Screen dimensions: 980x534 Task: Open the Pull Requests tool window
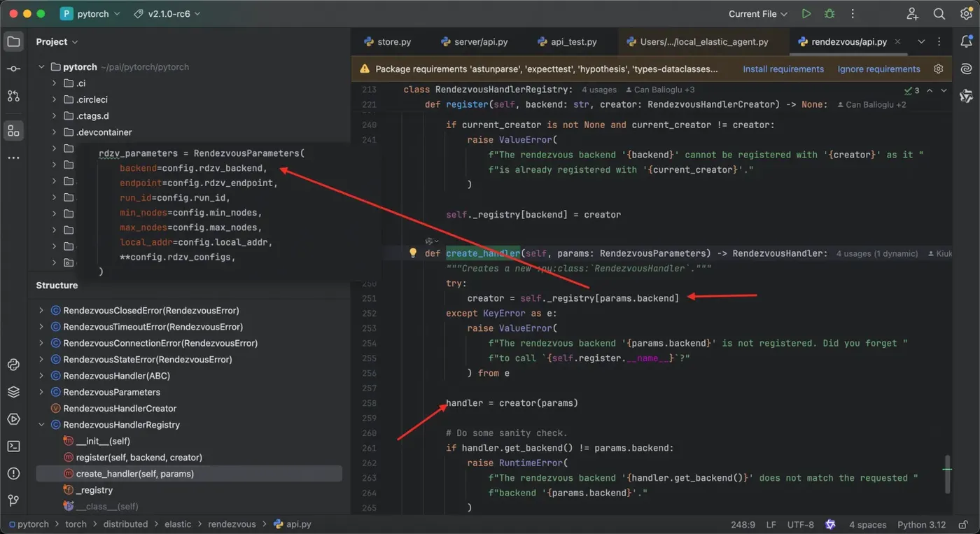(13, 95)
